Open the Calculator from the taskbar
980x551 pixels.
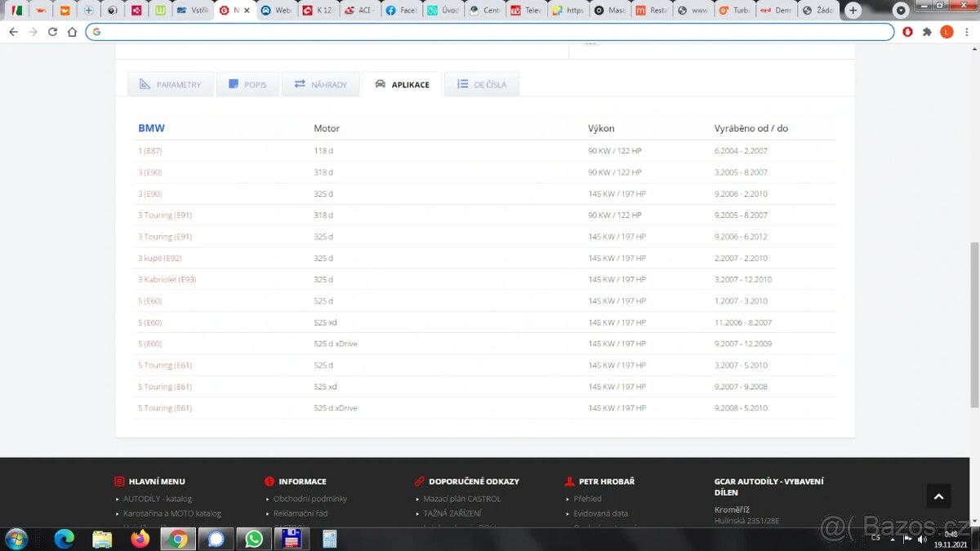[x=329, y=539]
